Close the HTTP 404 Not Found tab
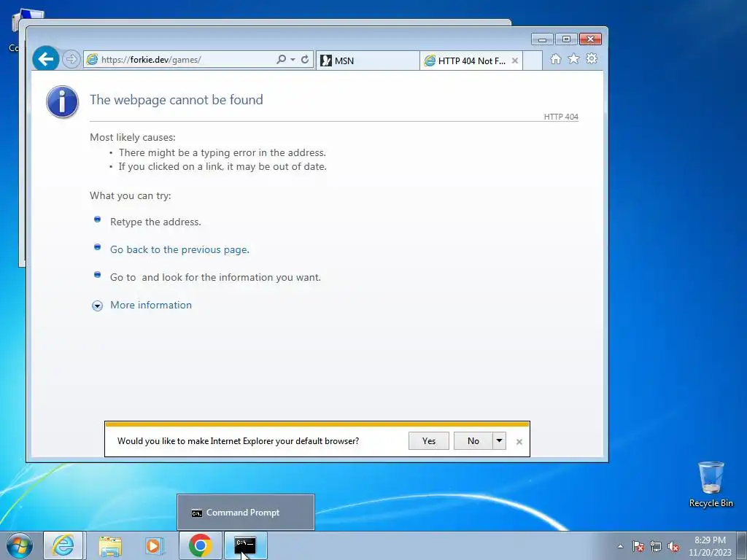 pyautogui.click(x=515, y=61)
